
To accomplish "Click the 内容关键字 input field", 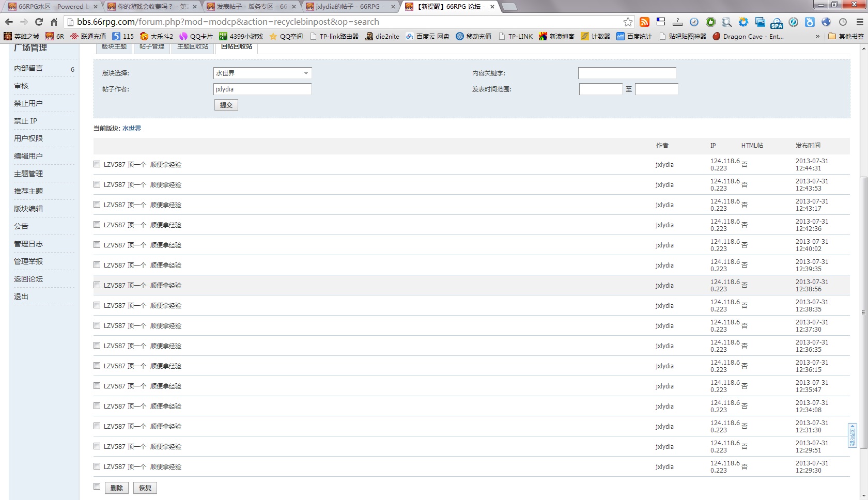I will tap(627, 73).
